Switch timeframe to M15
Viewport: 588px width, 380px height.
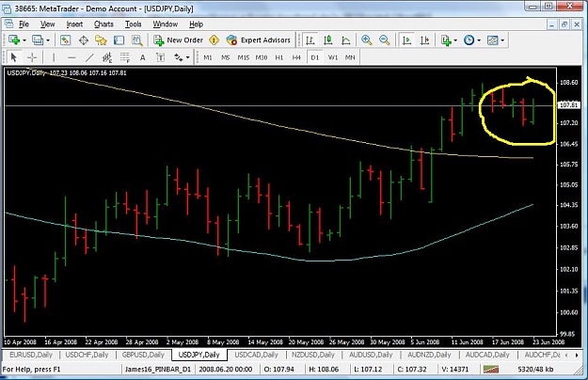coord(244,57)
